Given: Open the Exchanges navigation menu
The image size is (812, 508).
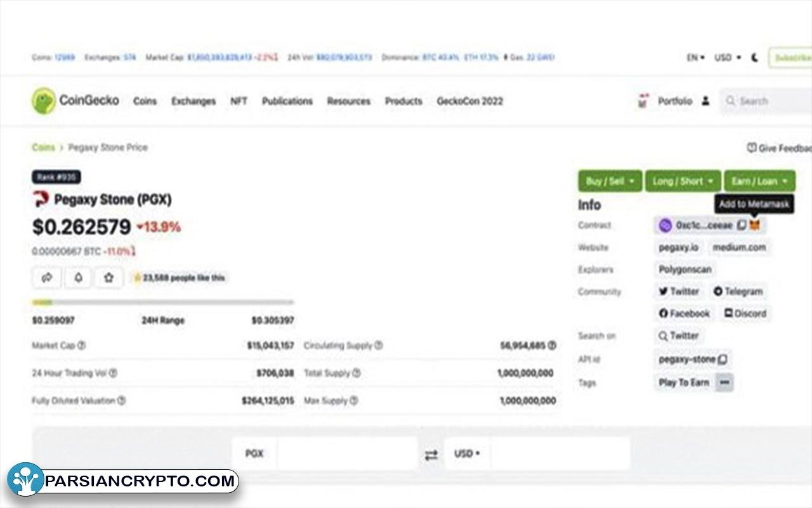Looking at the screenshot, I should tap(193, 101).
